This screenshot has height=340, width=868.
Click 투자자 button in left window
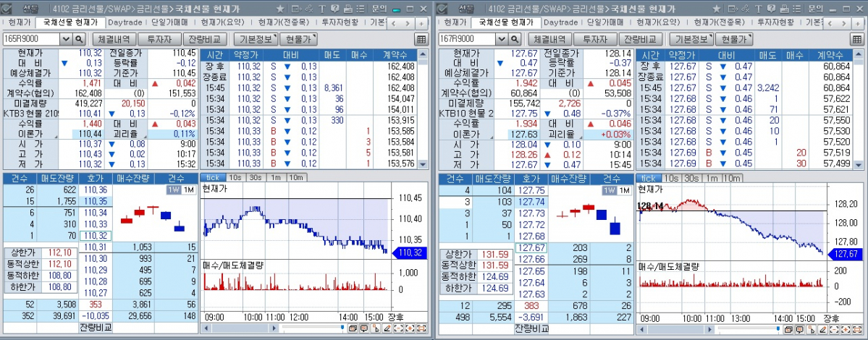click(159, 39)
